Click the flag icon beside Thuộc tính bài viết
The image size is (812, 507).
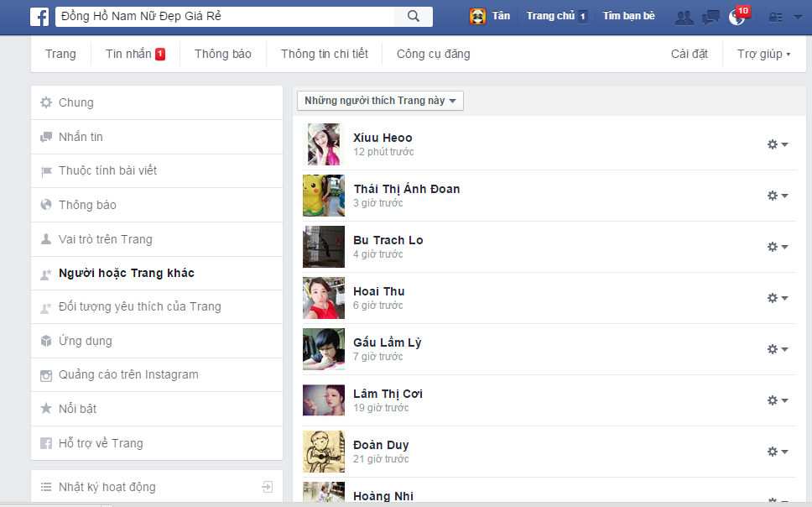pos(46,171)
